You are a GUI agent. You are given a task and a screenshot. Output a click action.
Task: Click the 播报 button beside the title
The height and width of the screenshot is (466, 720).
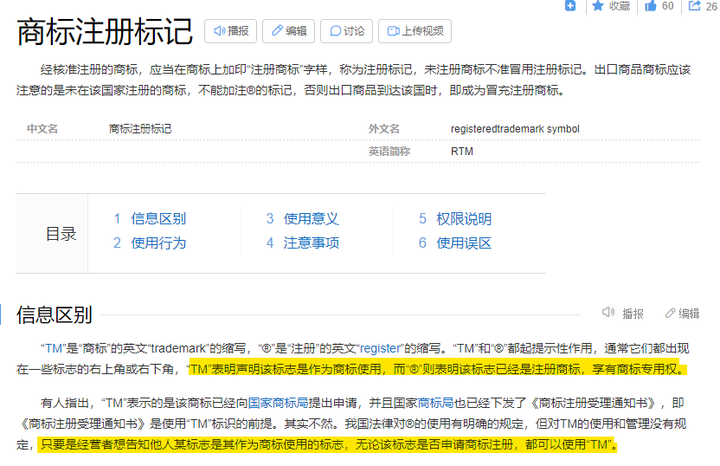231,31
